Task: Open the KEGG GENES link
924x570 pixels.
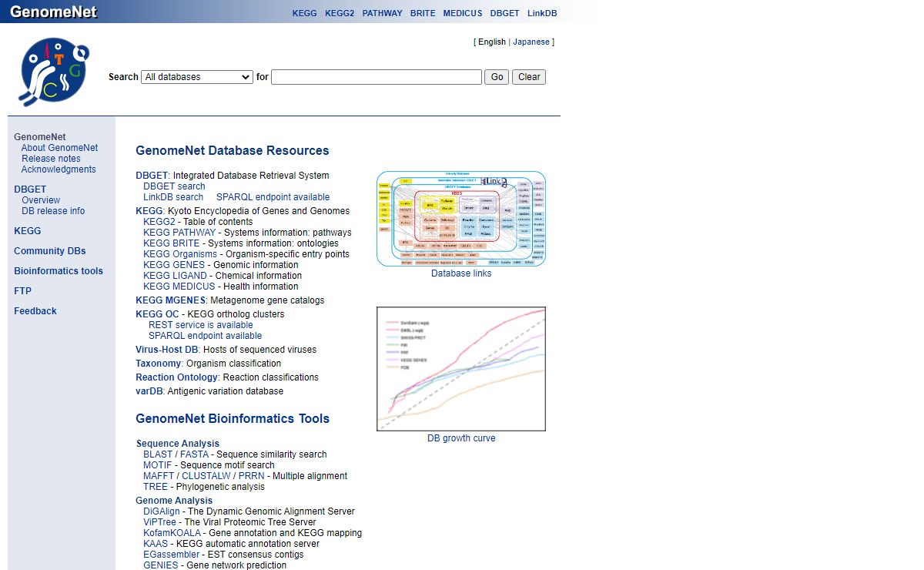Action: (174, 265)
